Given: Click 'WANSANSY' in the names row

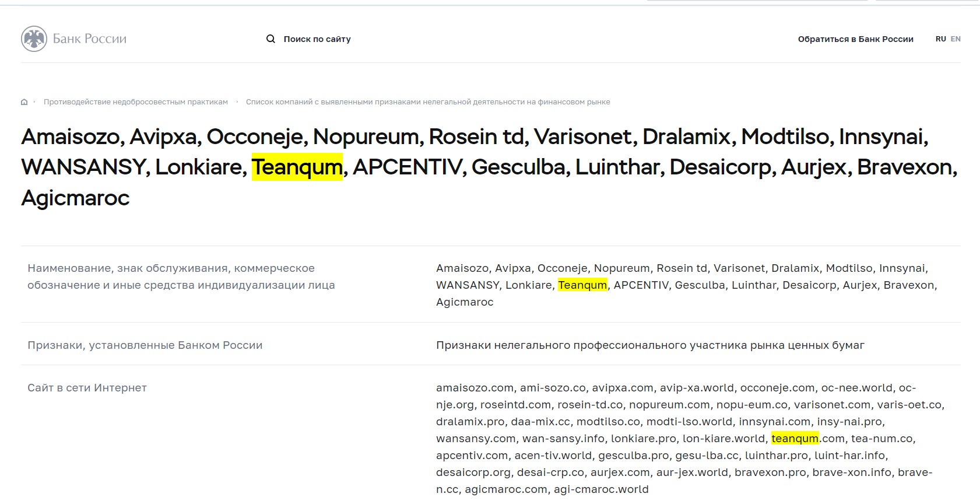Looking at the screenshot, I should tap(468, 285).
